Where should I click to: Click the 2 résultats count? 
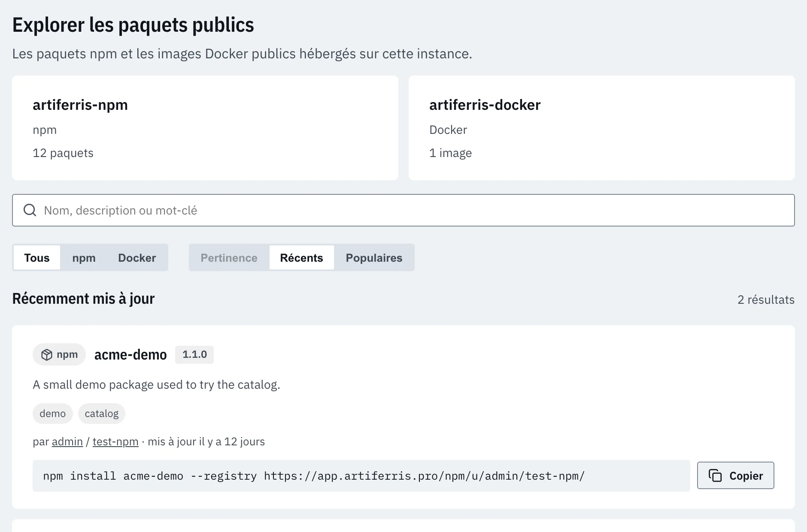click(766, 299)
